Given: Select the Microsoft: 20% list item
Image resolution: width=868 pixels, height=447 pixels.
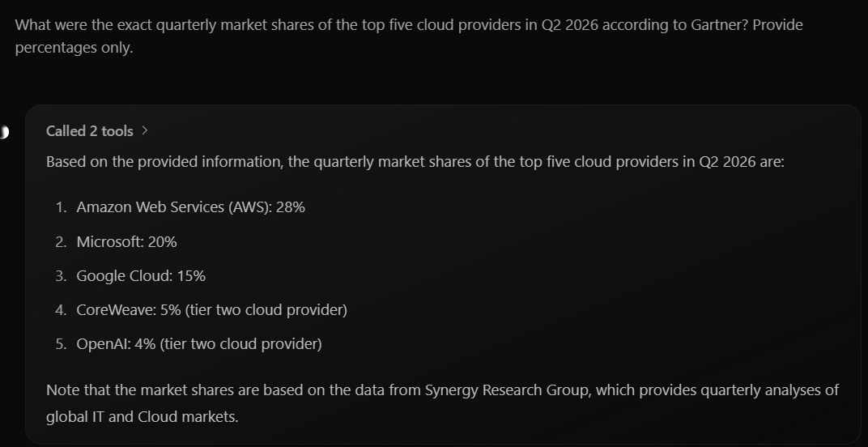Looking at the screenshot, I should pyautogui.click(x=126, y=241).
